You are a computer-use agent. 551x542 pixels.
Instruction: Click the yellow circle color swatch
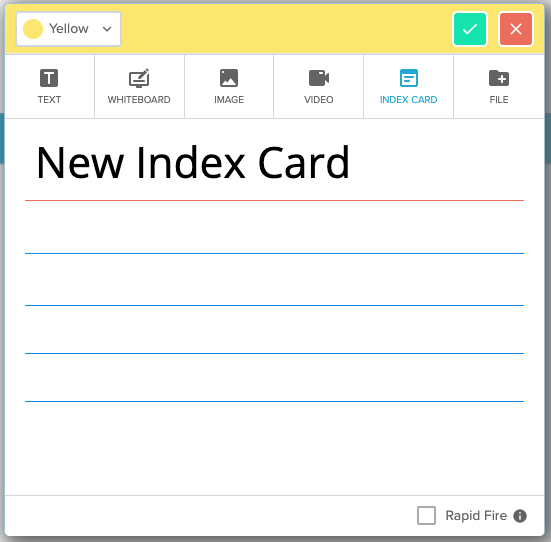pos(33,29)
